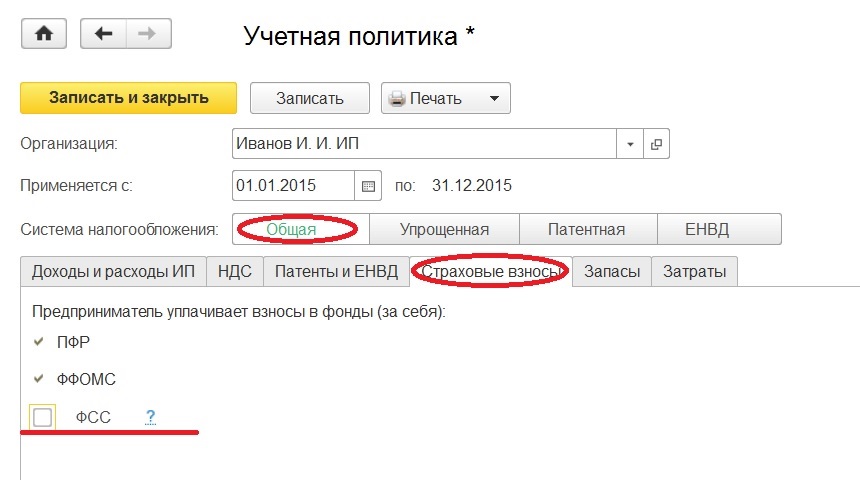The height and width of the screenshot is (480, 860).
Task: Click the Учетная политика title
Action: [x=359, y=36]
